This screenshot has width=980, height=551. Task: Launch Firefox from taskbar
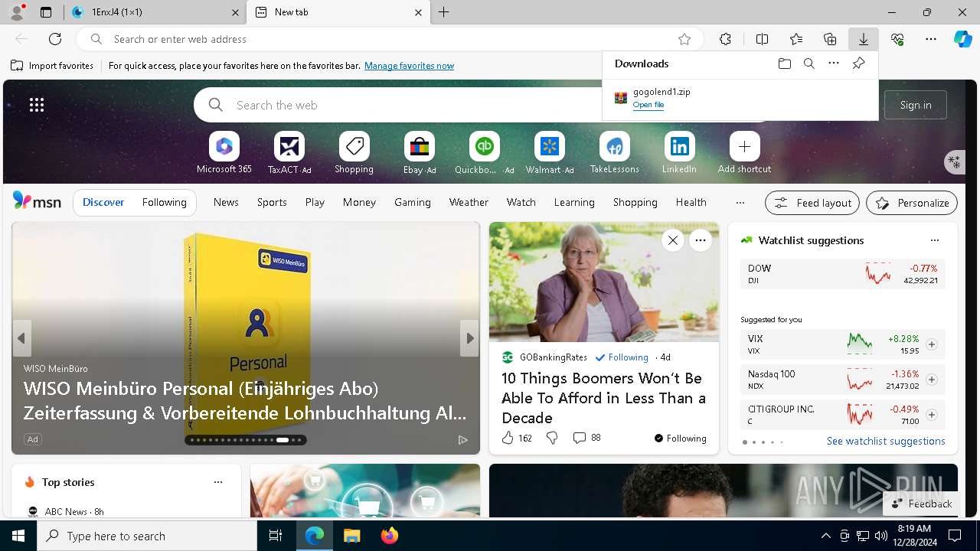coord(390,536)
